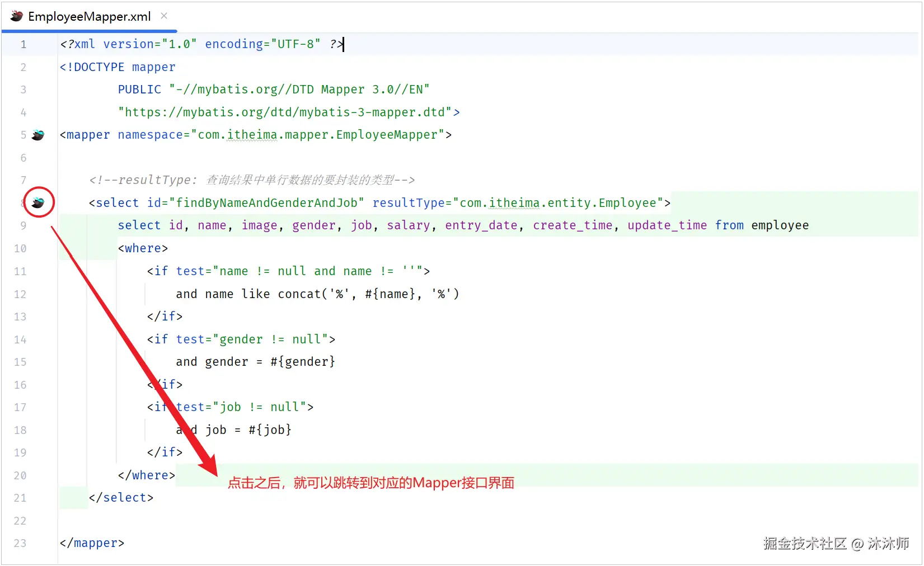Click the closing </select> tag
This screenshot has width=924, height=566.
(x=121, y=497)
